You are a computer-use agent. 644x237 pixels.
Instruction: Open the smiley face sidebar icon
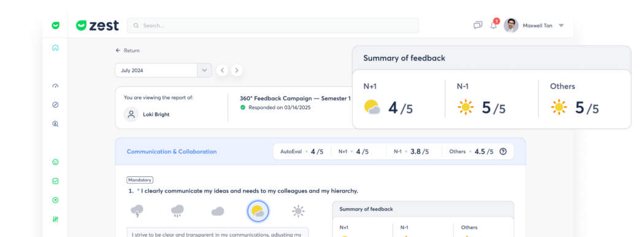coord(55,162)
